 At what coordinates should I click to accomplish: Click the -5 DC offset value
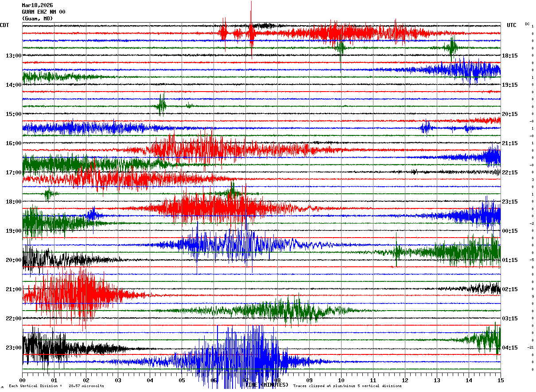[531, 260]
